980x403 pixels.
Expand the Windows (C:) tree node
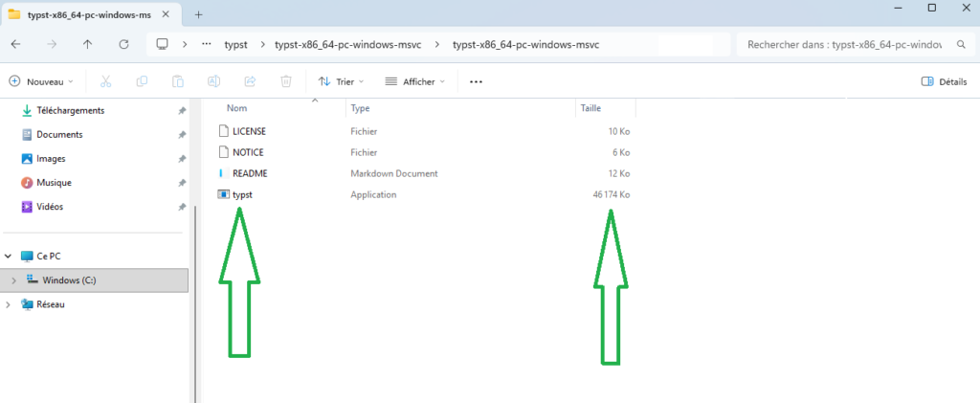[13, 280]
